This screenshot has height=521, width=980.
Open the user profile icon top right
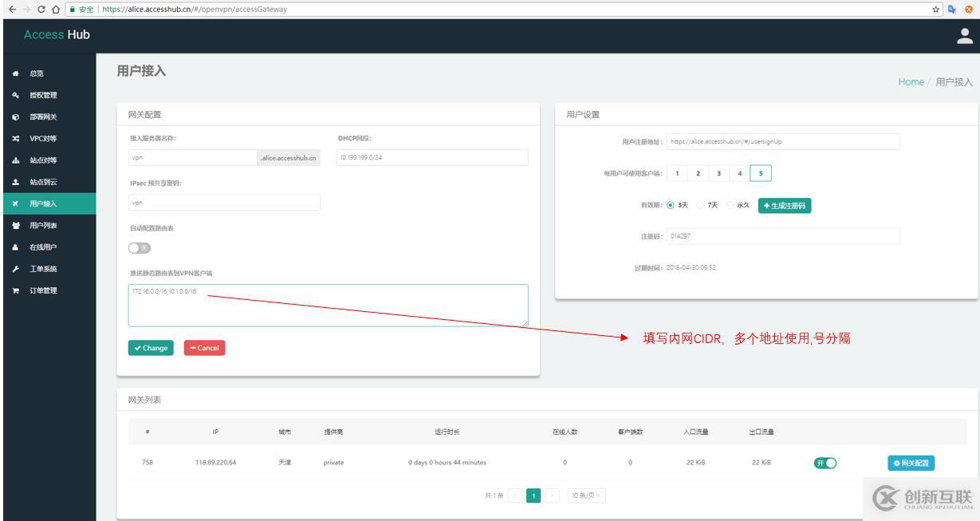(965, 34)
